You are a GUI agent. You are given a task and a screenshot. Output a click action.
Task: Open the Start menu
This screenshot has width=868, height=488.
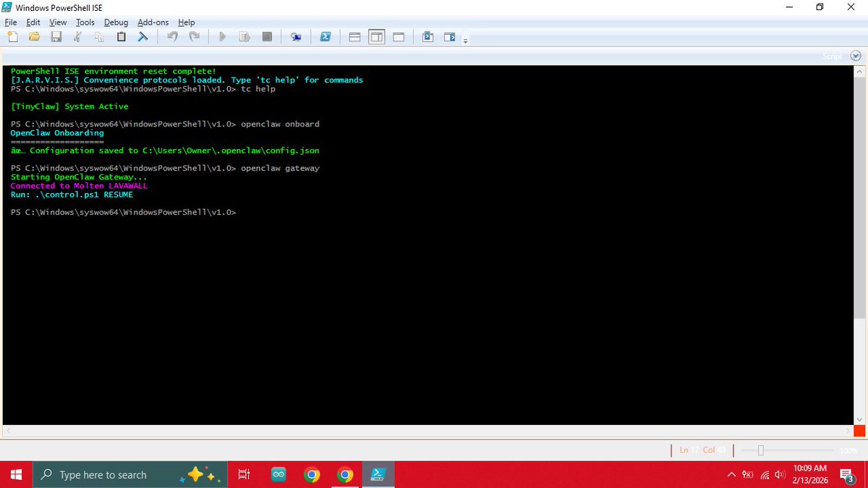click(x=15, y=474)
